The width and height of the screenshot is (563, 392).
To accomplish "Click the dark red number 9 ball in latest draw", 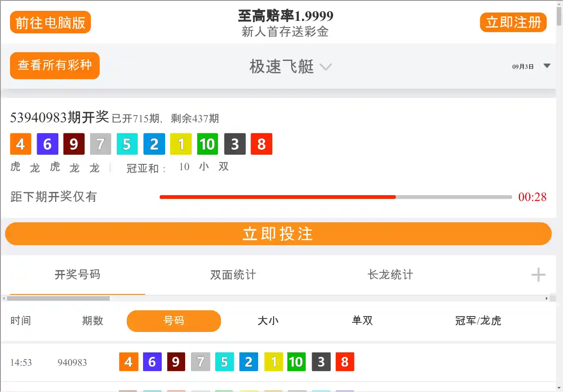I will pos(74,144).
